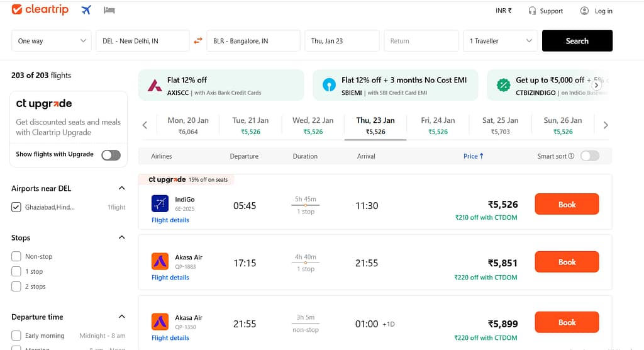Click the Log in profile icon
Screen dimensions: 644x350
pyautogui.click(x=584, y=11)
